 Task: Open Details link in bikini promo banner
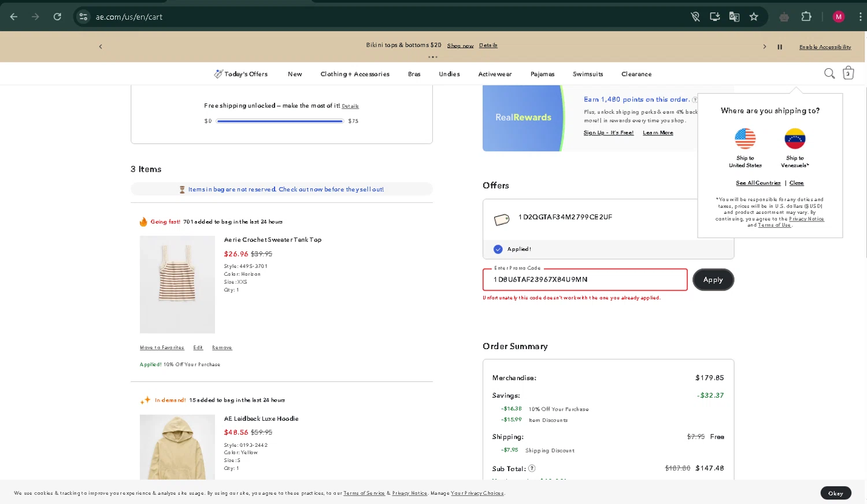pyautogui.click(x=488, y=45)
